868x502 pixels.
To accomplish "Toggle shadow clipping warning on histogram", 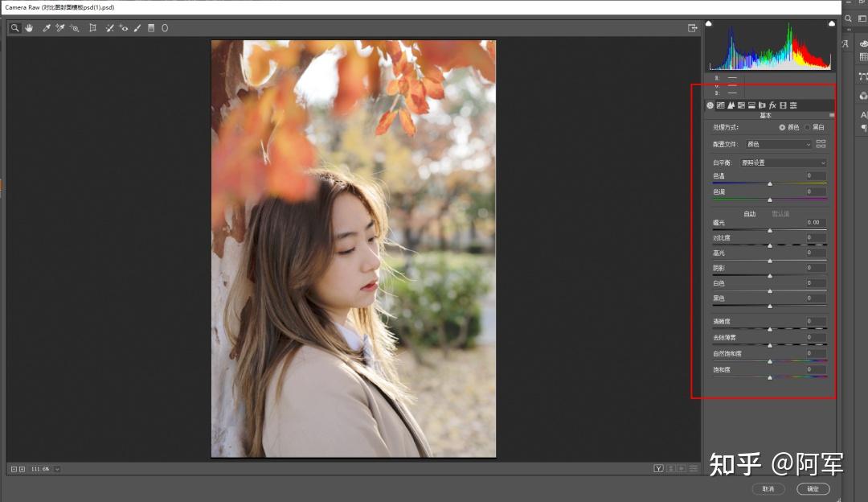I will pos(709,23).
